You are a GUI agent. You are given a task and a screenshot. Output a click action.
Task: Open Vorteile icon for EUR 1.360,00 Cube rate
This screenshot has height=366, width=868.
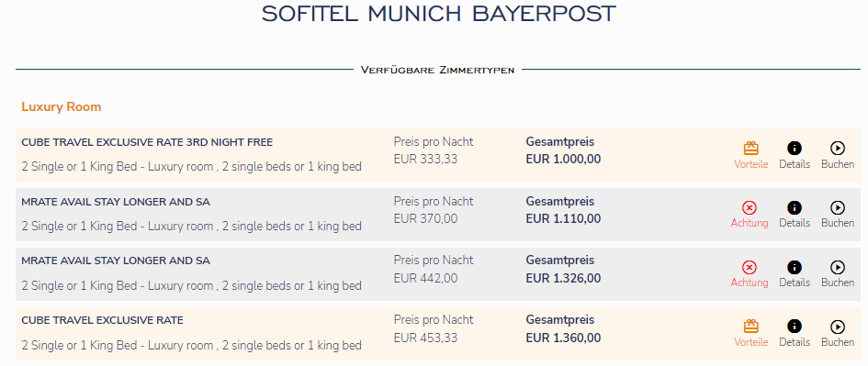coord(750,327)
